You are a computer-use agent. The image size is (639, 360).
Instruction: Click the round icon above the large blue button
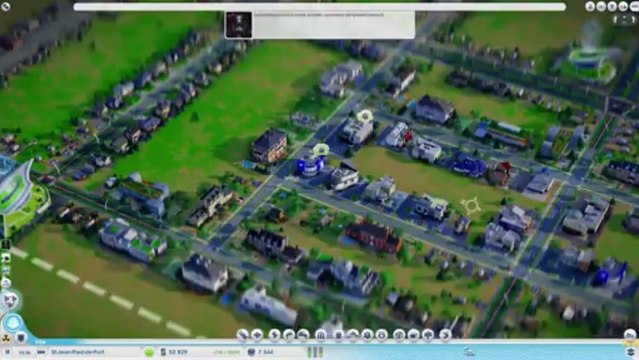tap(10, 300)
